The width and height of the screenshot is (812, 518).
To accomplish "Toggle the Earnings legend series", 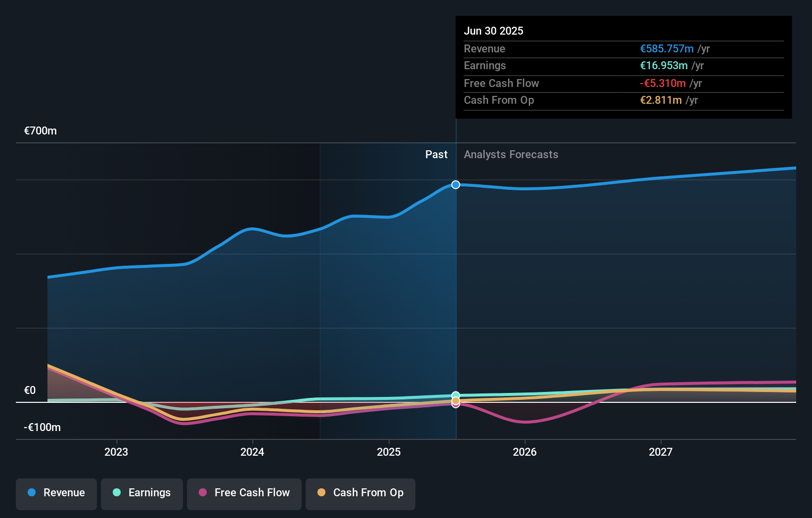I will [x=142, y=494].
